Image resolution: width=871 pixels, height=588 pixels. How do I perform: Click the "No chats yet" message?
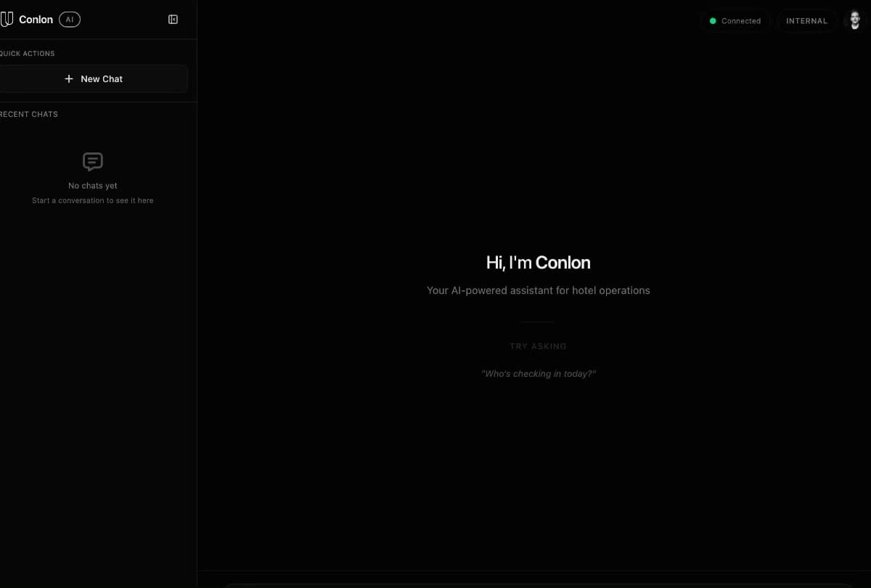pyautogui.click(x=93, y=186)
